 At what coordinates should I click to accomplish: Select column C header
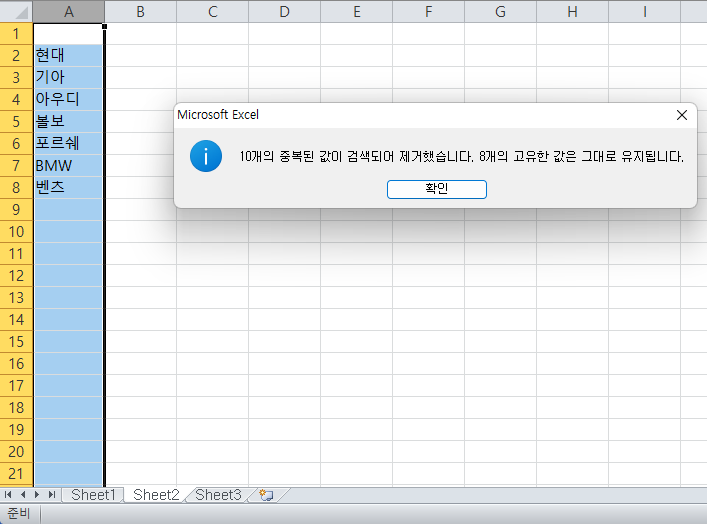[x=212, y=11]
